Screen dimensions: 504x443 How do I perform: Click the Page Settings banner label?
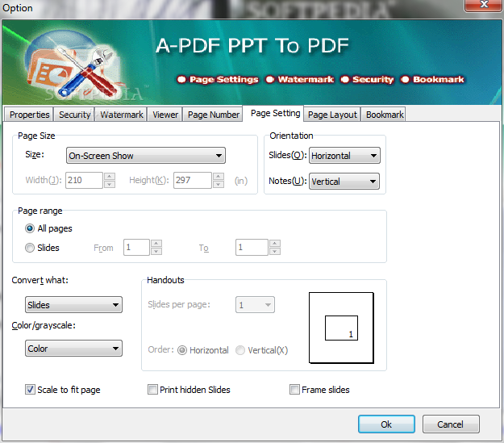(223, 79)
